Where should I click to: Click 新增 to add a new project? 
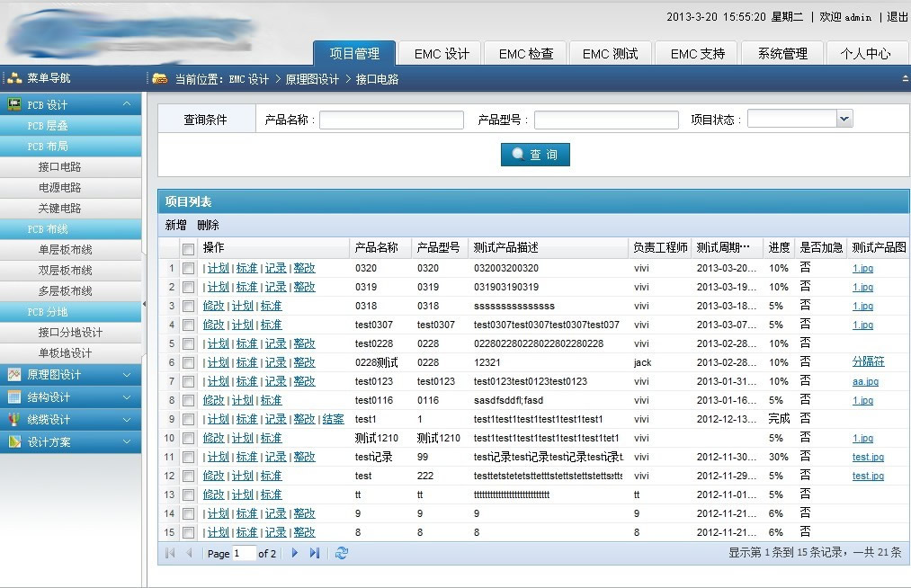(x=172, y=225)
